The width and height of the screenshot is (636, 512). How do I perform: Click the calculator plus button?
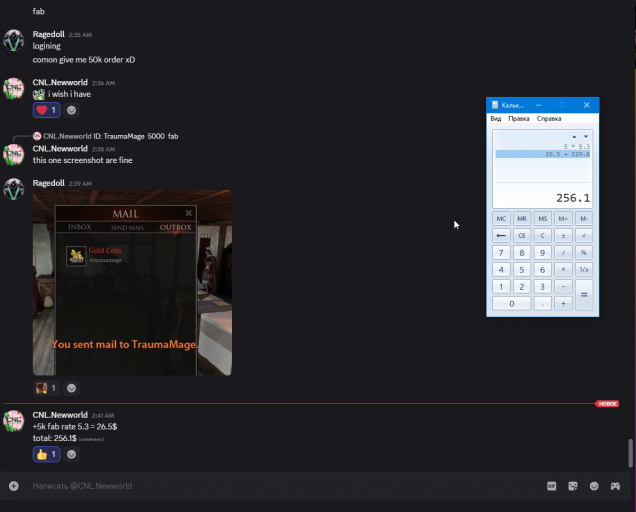pos(563,303)
